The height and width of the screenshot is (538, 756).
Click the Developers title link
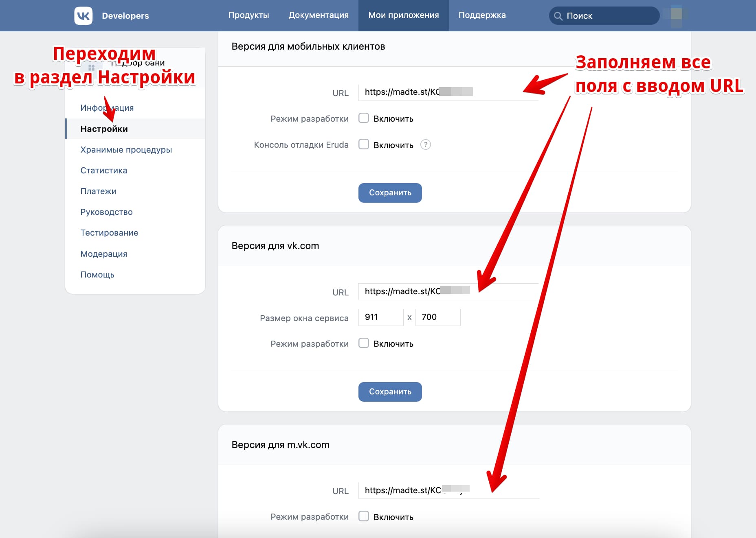tap(125, 16)
